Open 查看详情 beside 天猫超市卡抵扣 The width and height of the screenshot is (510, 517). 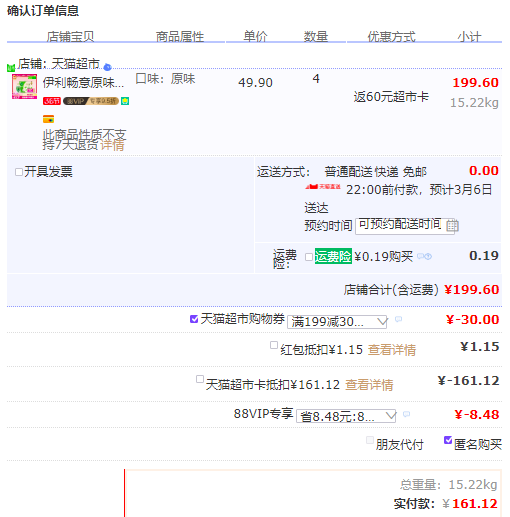(369, 385)
